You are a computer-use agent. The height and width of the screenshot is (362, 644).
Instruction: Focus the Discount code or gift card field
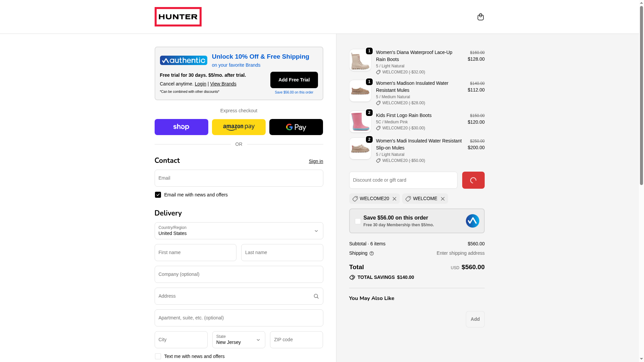(403, 180)
